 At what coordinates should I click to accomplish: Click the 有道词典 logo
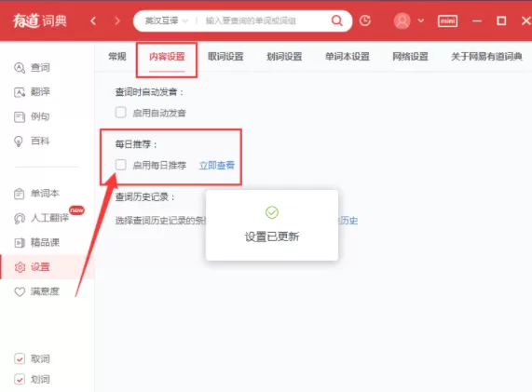[40, 20]
